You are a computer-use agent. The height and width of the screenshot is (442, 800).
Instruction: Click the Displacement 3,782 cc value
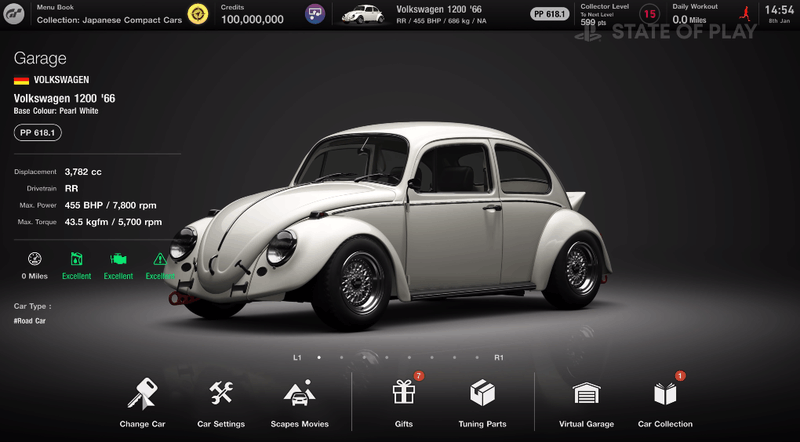coord(83,172)
